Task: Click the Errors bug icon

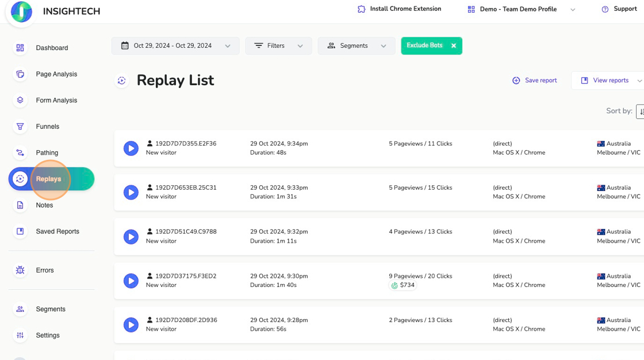Action: pos(20,270)
